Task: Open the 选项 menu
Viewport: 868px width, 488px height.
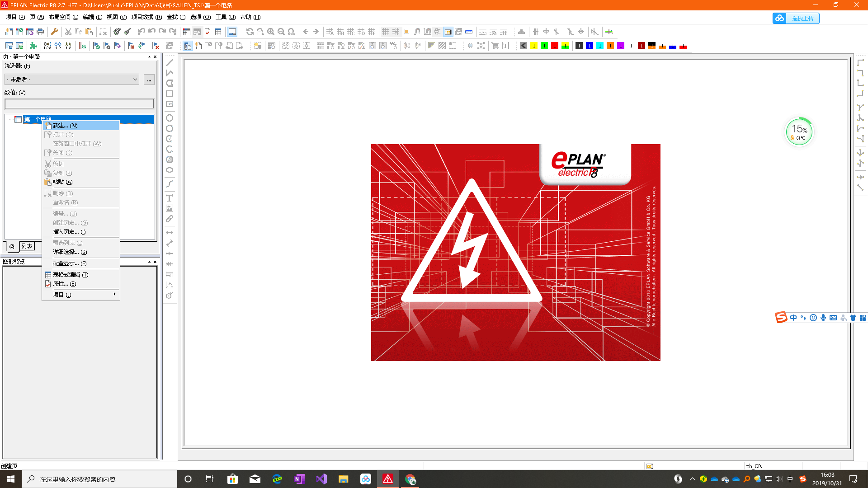Action: (x=200, y=17)
